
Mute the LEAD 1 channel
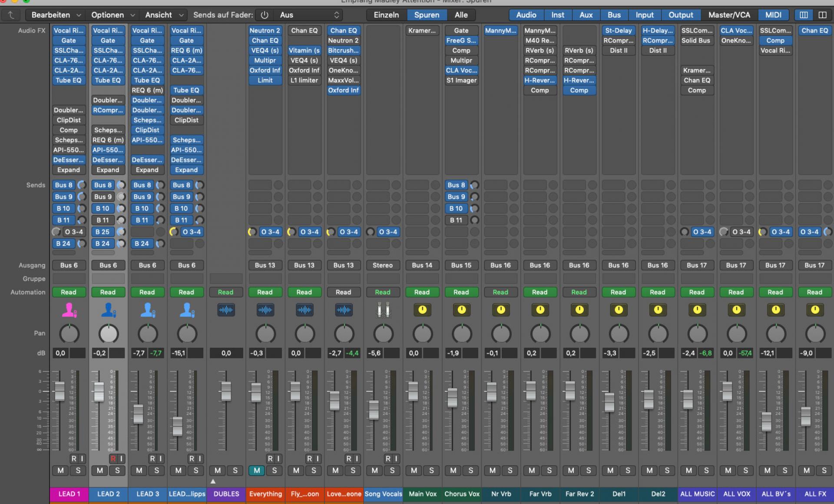[60, 470]
